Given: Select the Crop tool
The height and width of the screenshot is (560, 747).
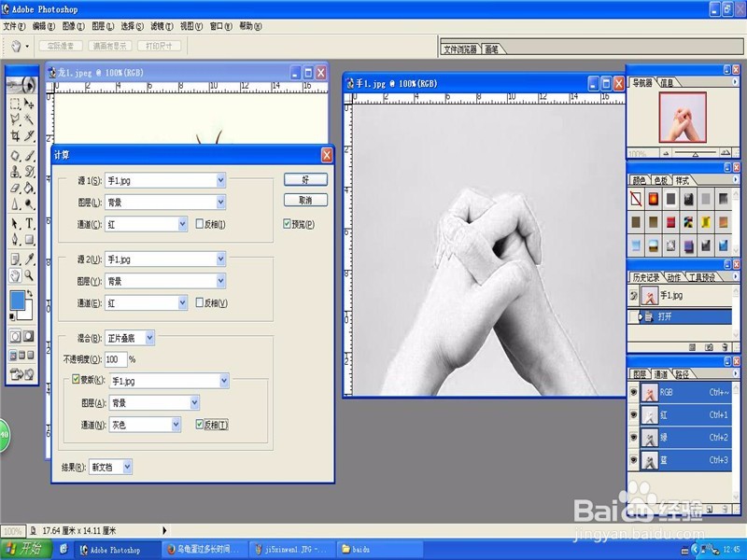Looking at the screenshot, I should 15,135.
